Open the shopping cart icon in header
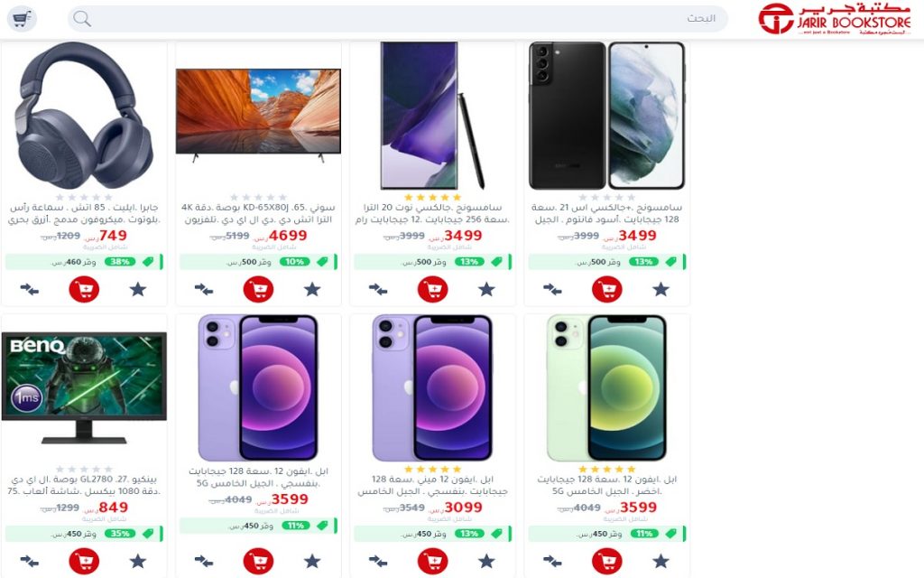 [x=22, y=19]
